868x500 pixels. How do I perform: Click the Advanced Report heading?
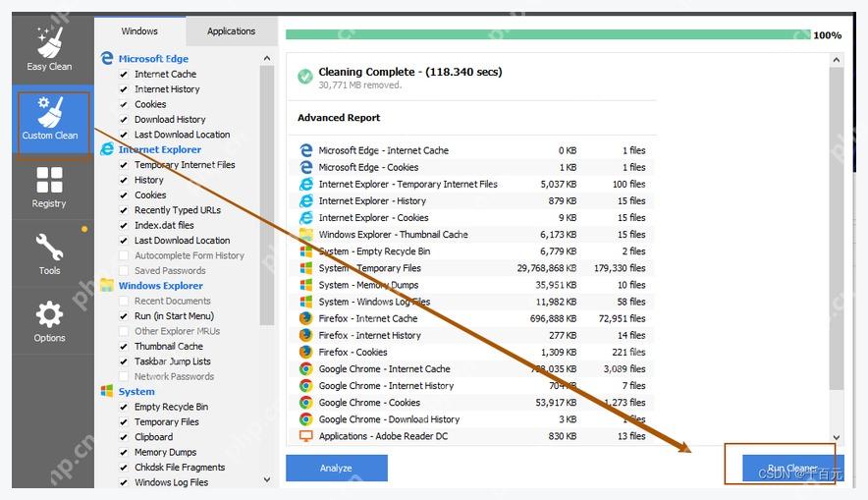pos(339,117)
